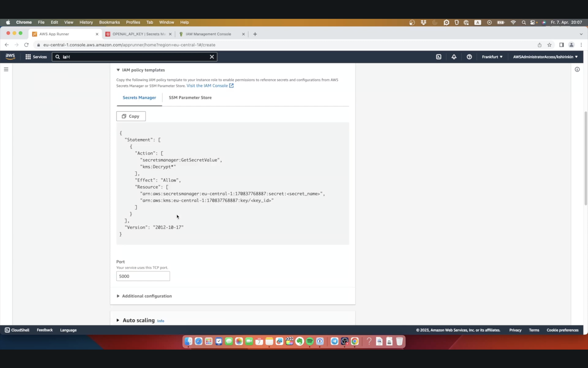Viewport: 588px width, 368px height.
Task: Switch to the SSM Parameter Store tab
Action: tap(190, 98)
